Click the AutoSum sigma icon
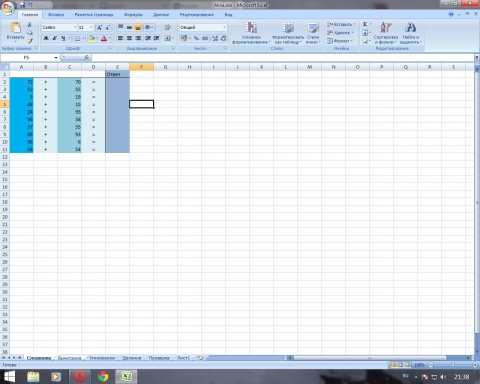The image size is (480, 384). [x=365, y=24]
